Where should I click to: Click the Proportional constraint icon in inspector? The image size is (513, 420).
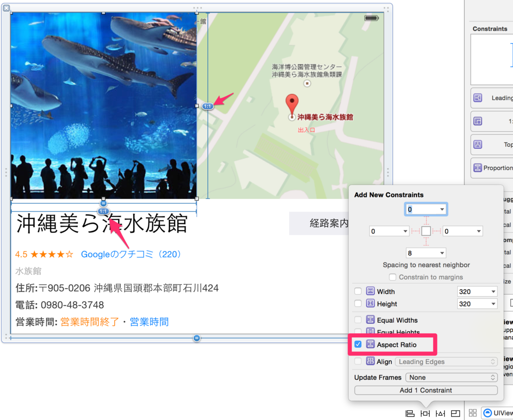(477, 167)
